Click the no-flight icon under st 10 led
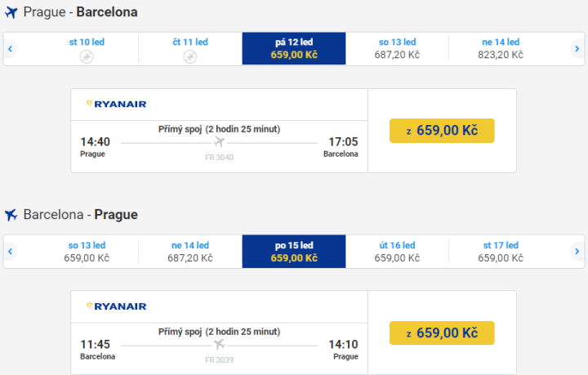The width and height of the screenshot is (588, 375). point(87,56)
